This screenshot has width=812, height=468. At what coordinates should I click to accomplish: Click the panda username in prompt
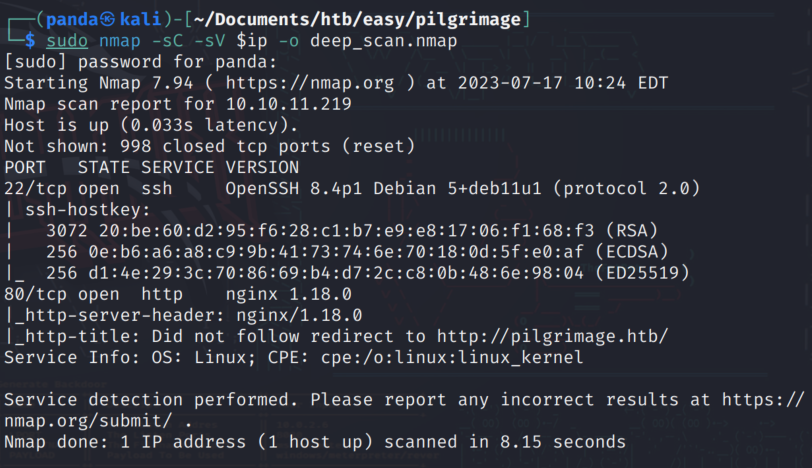pos(72,20)
